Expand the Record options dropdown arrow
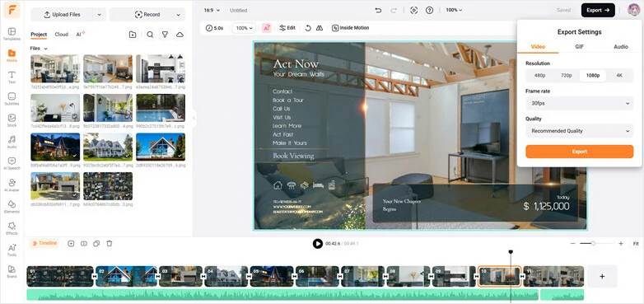Screen dimensions: 644x304 click(x=178, y=14)
